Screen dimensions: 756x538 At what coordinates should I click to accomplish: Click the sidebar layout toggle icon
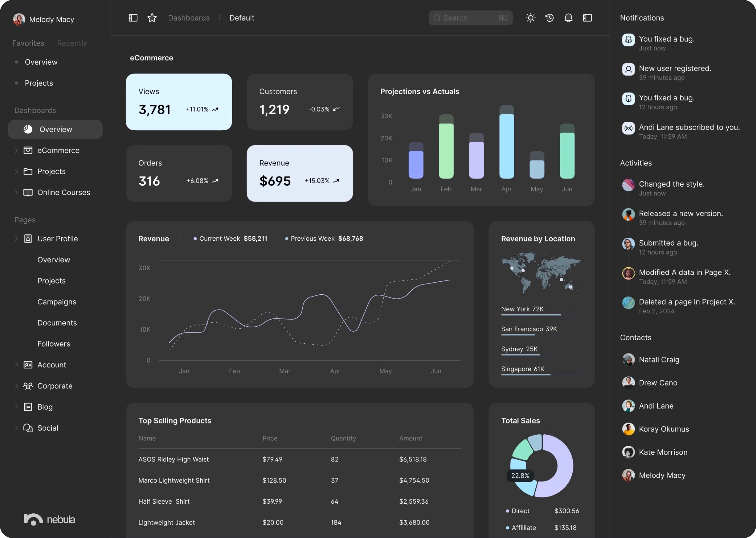[x=133, y=18]
